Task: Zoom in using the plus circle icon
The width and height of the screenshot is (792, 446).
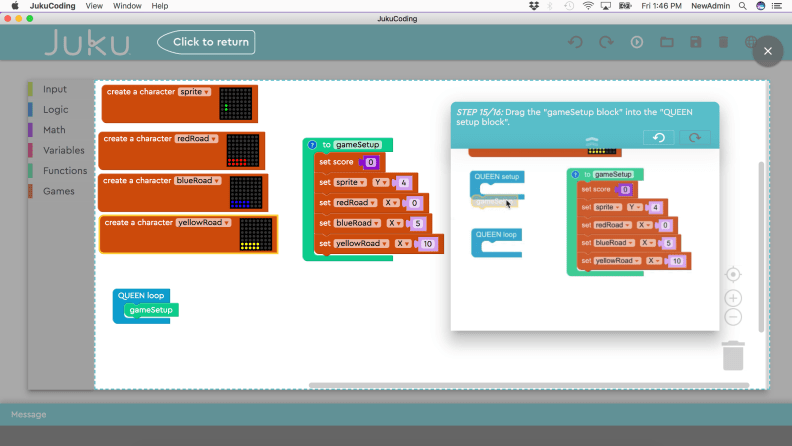Action: coord(733,298)
